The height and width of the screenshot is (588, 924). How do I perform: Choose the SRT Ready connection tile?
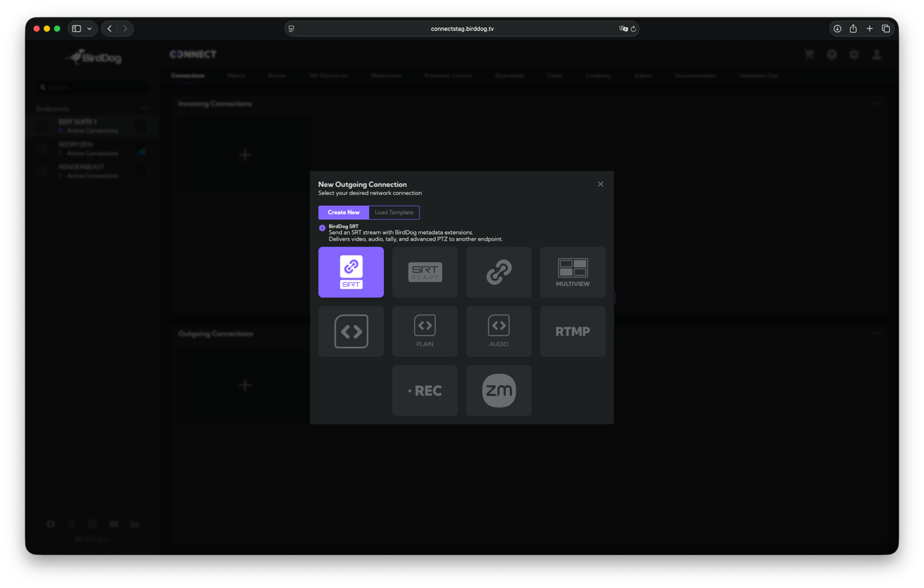[x=425, y=272]
